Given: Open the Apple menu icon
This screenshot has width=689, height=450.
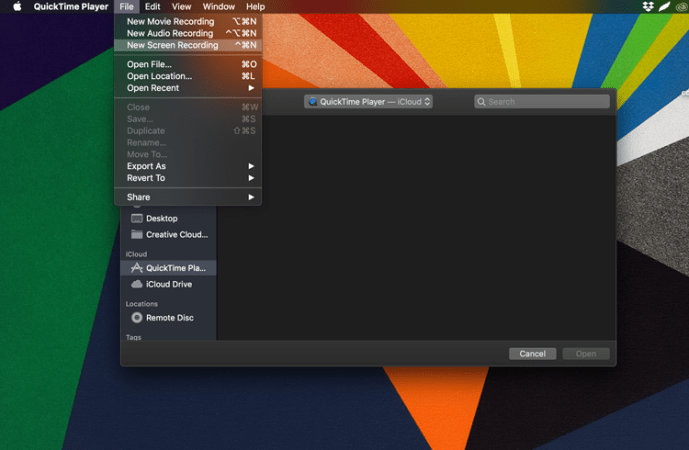Looking at the screenshot, I should pos(17,7).
